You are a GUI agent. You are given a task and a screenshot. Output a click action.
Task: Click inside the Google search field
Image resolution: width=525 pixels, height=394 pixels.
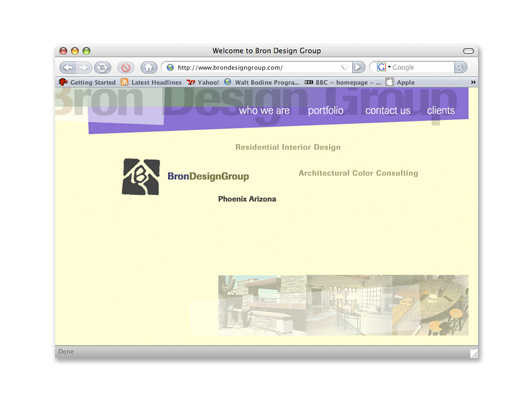pos(422,67)
